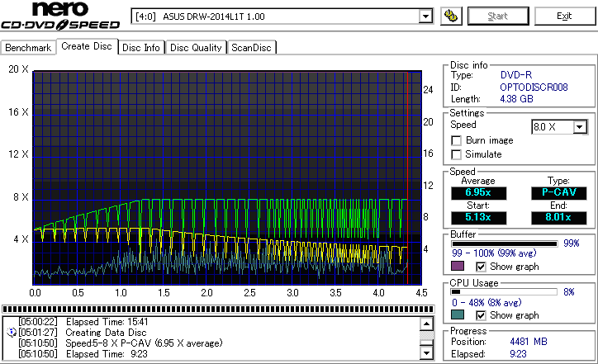Select the Create Disc tab
The width and height of the screenshot is (598, 364).
(86, 47)
